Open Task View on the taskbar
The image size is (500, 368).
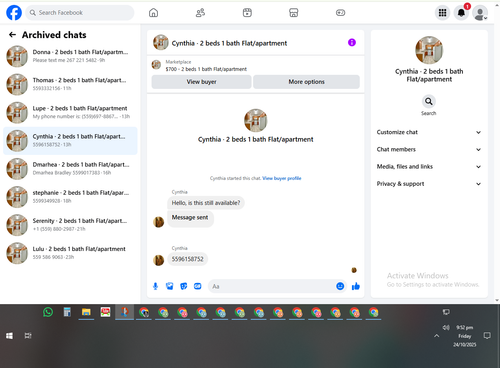(28, 336)
